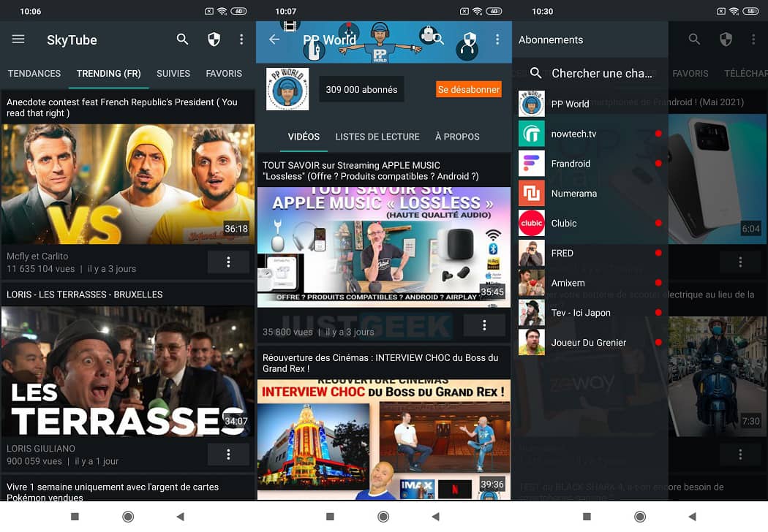
Task: Open options for Mcfly et Carlito video
Action: pos(228,262)
